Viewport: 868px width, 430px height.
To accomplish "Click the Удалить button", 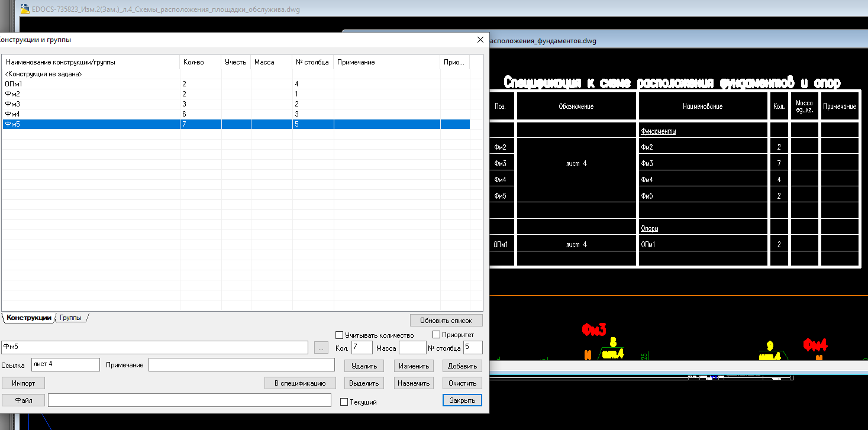I will 364,366.
